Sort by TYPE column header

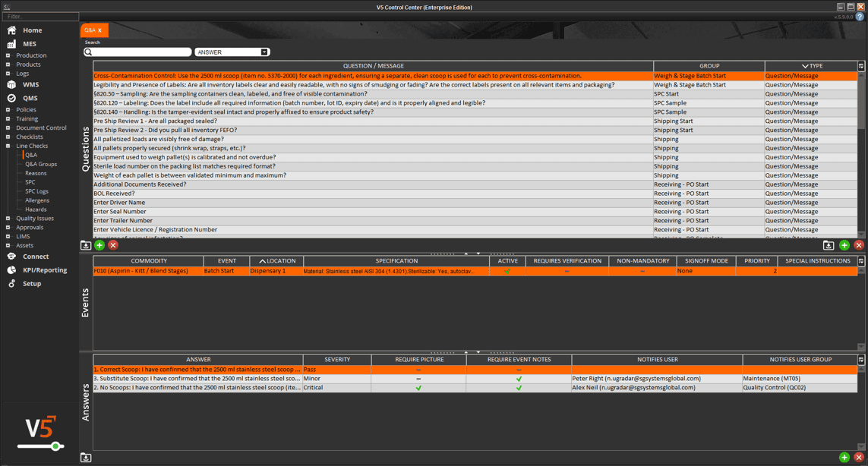[811, 66]
